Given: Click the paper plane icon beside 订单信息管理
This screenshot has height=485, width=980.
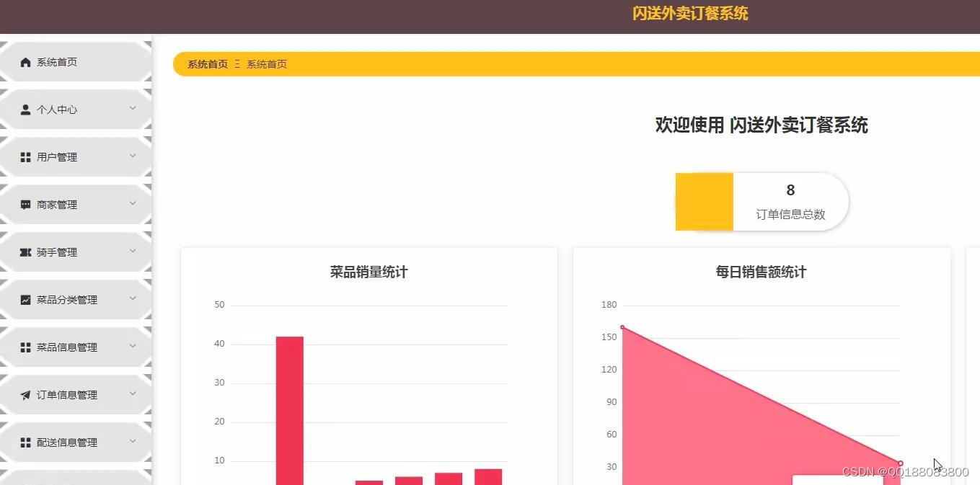Looking at the screenshot, I should click(26, 395).
